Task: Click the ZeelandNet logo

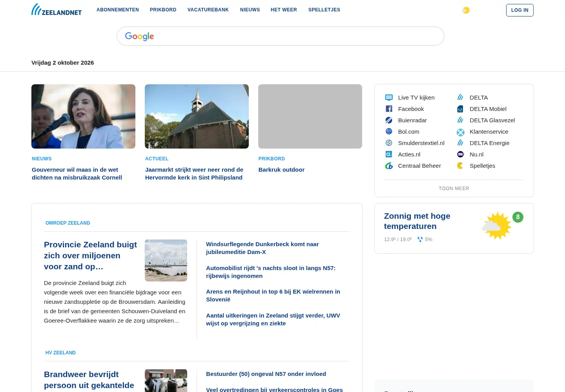Action: coord(56,10)
